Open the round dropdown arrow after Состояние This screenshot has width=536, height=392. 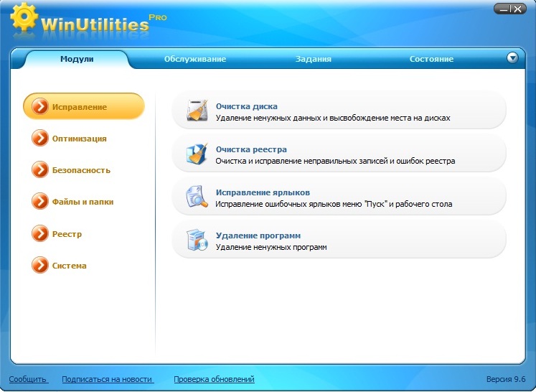coord(512,58)
